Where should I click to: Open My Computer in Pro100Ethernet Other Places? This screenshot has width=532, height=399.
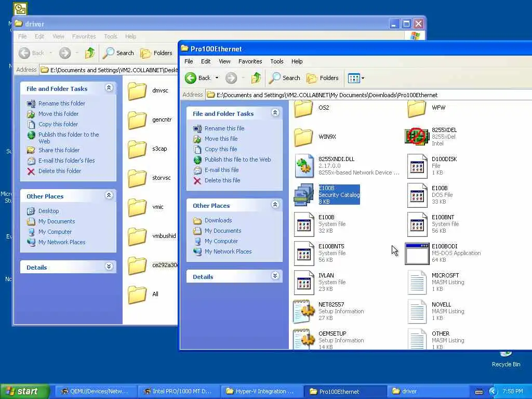click(x=221, y=241)
